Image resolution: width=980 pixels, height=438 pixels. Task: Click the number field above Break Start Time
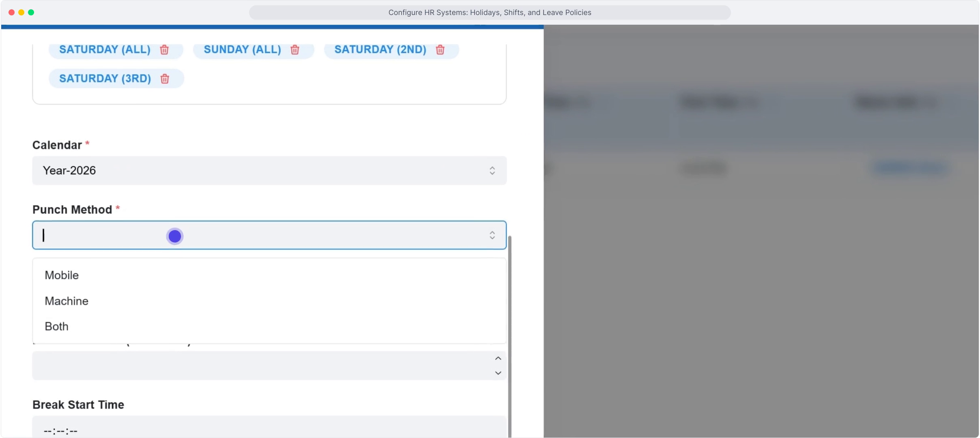(269, 365)
